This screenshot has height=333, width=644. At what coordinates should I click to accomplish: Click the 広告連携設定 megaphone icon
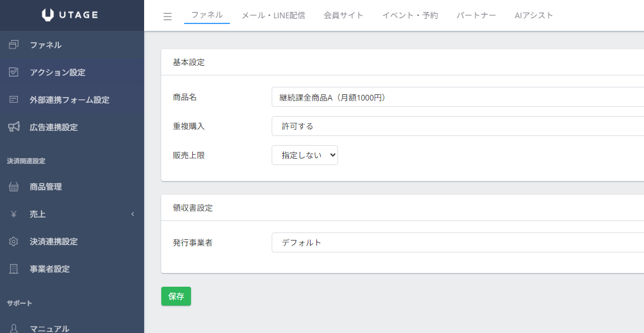(x=14, y=127)
